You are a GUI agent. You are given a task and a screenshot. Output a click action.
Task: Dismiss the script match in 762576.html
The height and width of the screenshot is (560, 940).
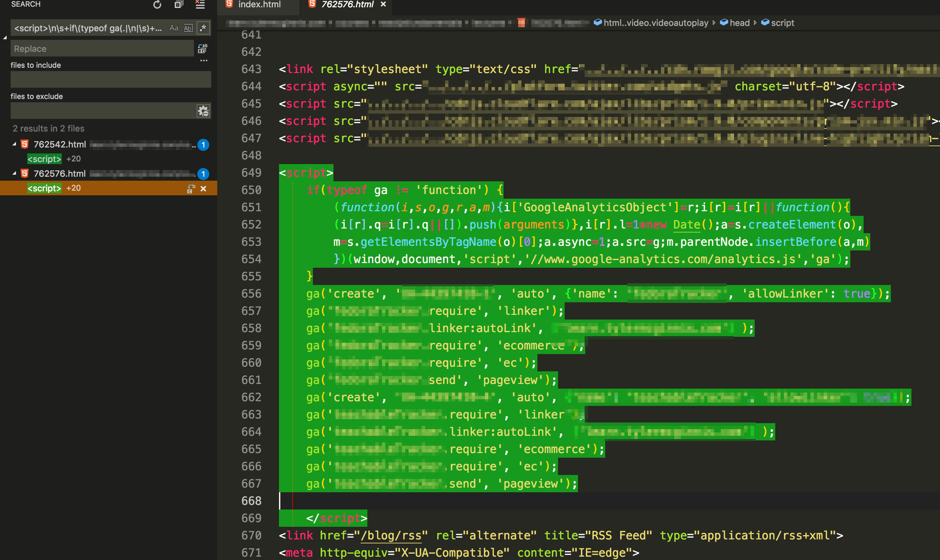point(204,188)
